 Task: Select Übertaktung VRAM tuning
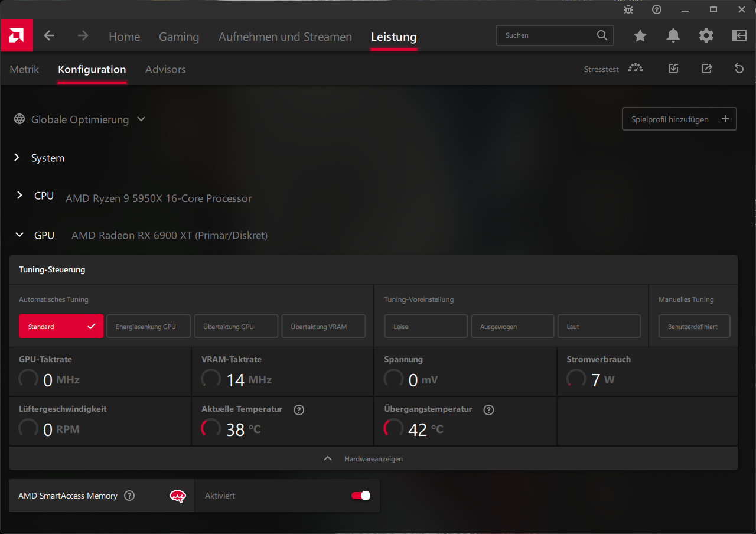point(324,326)
